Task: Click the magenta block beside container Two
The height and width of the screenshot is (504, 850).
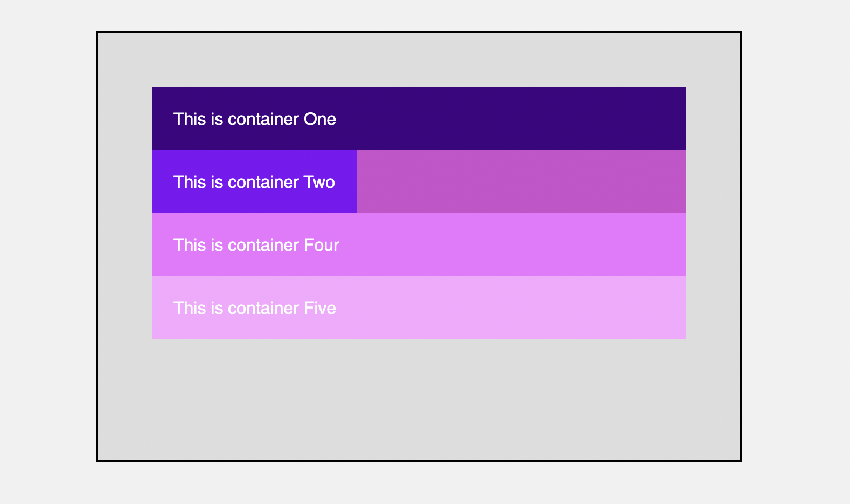Action: pos(521,182)
